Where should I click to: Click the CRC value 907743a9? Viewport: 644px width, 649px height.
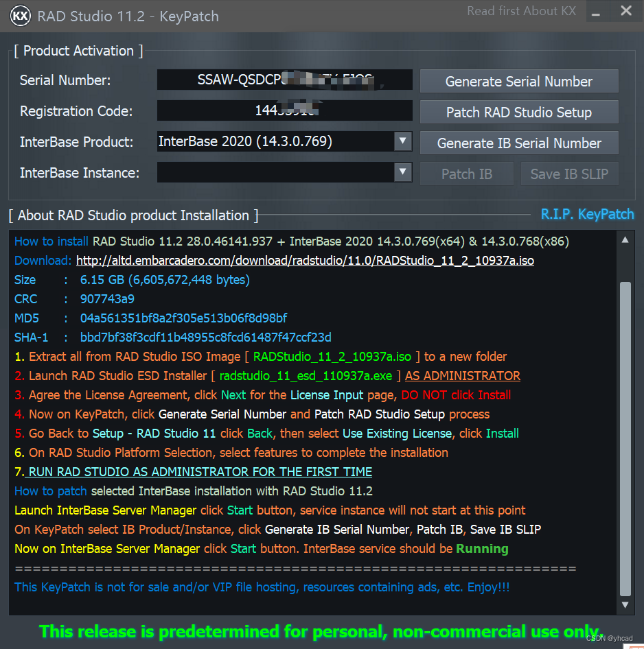tap(107, 299)
